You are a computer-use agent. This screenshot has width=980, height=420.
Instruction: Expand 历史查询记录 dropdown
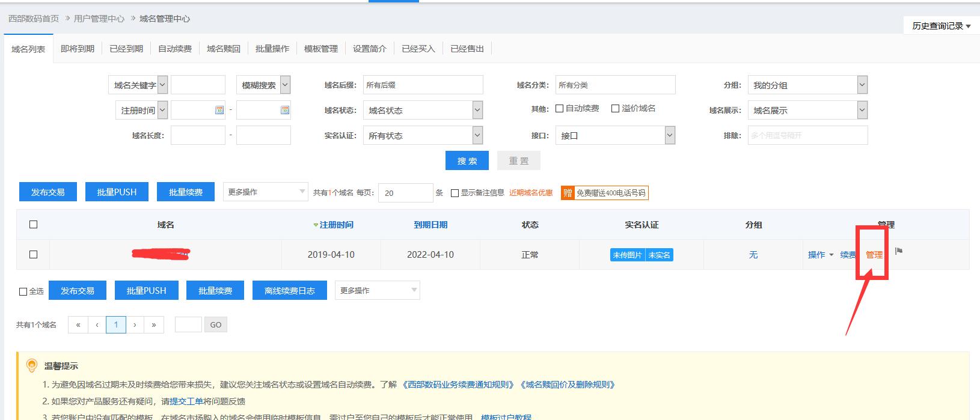[942, 25]
